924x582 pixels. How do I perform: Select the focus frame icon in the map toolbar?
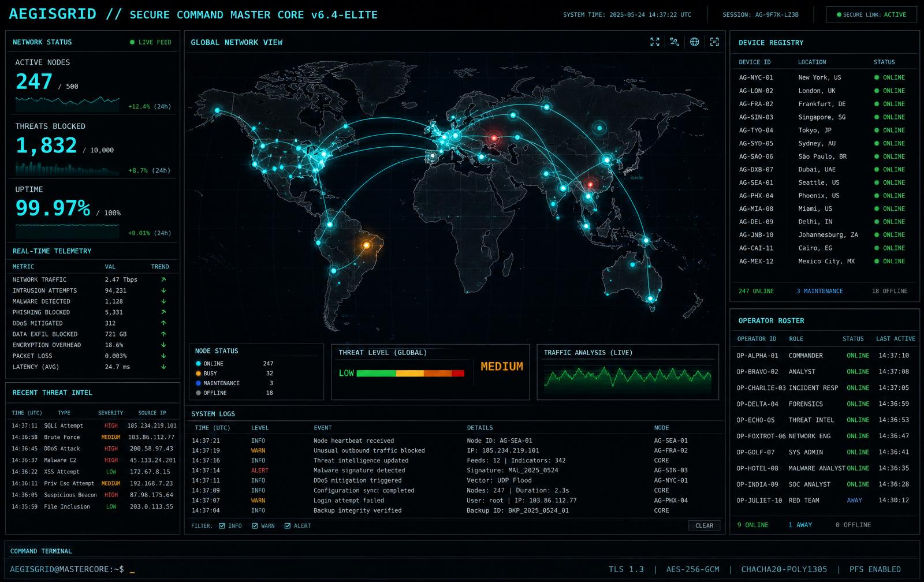[x=714, y=42]
